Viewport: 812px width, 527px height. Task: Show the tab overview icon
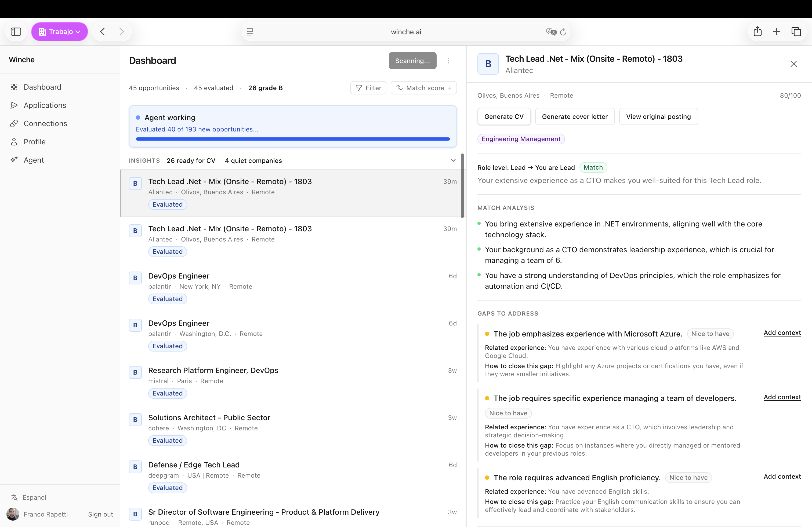796,32
